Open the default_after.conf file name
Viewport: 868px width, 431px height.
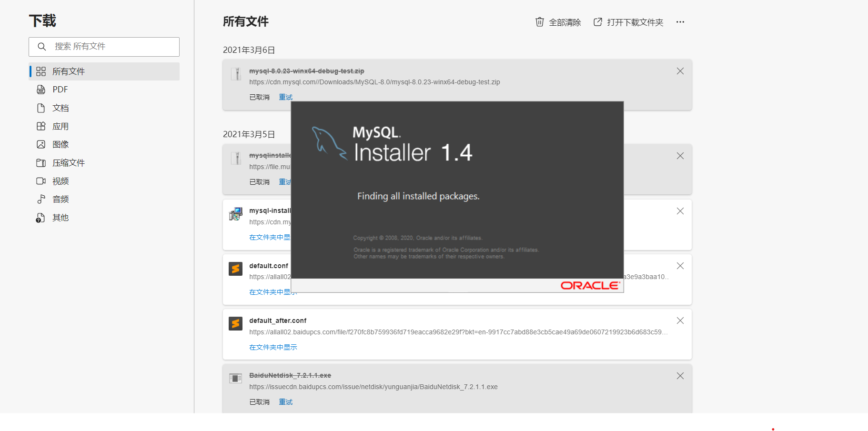pyautogui.click(x=278, y=321)
